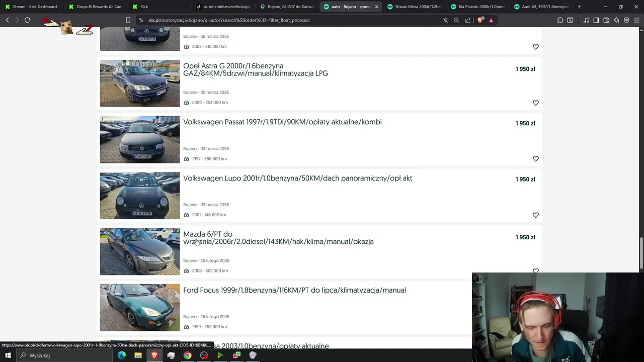Click the Opel Astra '1 950 zł' price
Viewport: 644px width, 362px height.
coord(525,69)
